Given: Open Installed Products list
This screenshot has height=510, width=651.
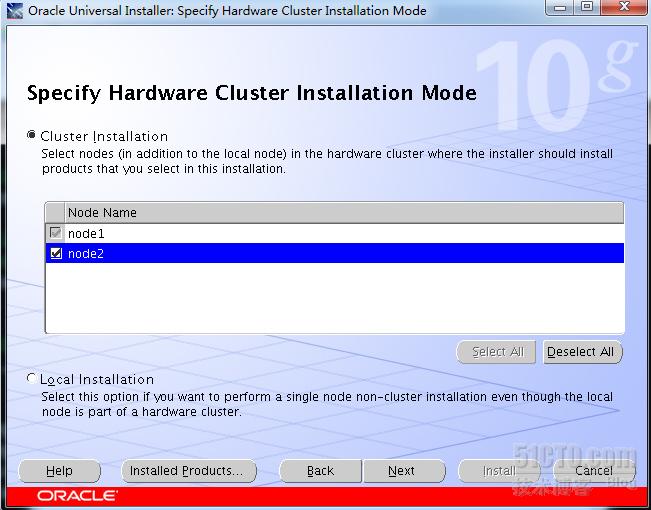Looking at the screenshot, I should pos(189,471).
